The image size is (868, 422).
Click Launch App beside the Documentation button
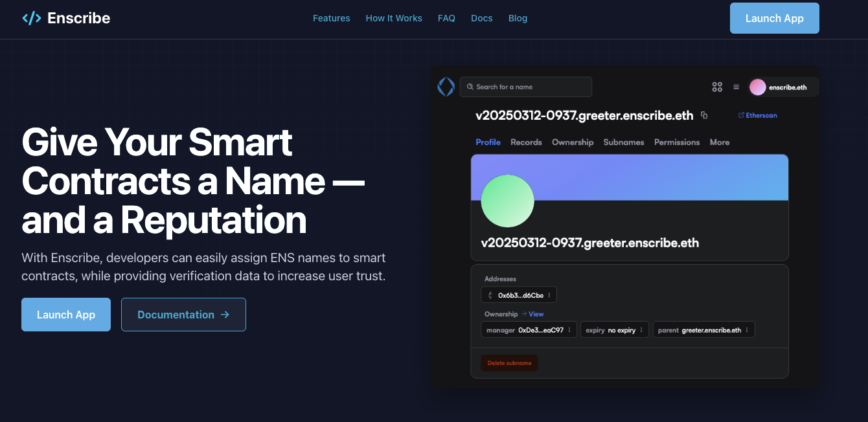(x=66, y=315)
